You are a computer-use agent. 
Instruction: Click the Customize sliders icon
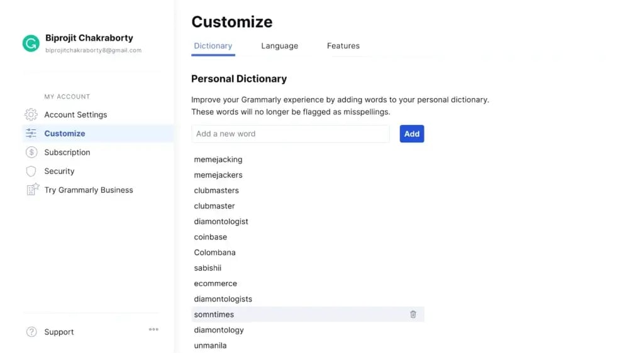pyautogui.click(x=31, y=133)
